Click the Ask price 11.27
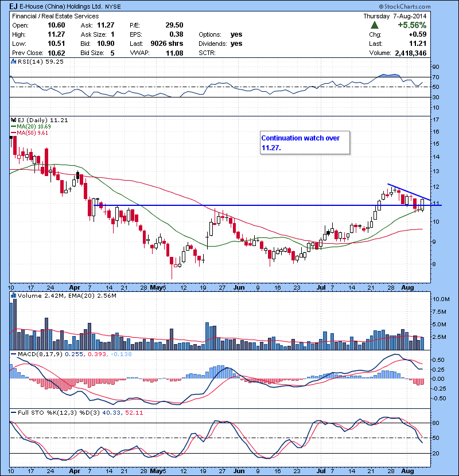The width and height of the screenshot is (459, 476). [106, 25]
